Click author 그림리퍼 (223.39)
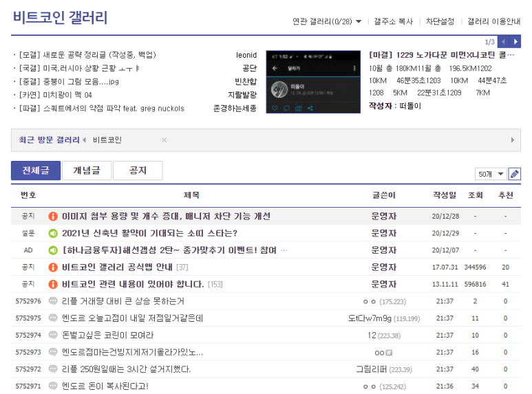This screenshot has height=394, width=532. tap(384, 369)
